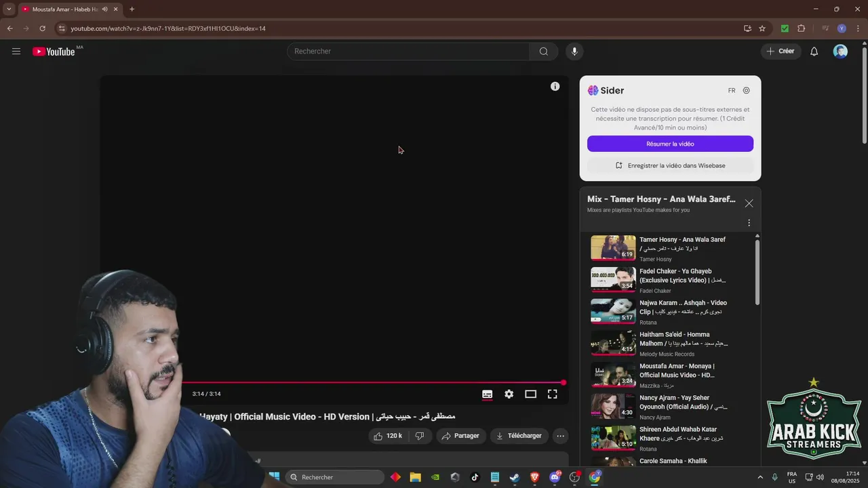The image size is (868, 488).
Task: Open Sider settings target icon
Action: [x=746, y=90]
